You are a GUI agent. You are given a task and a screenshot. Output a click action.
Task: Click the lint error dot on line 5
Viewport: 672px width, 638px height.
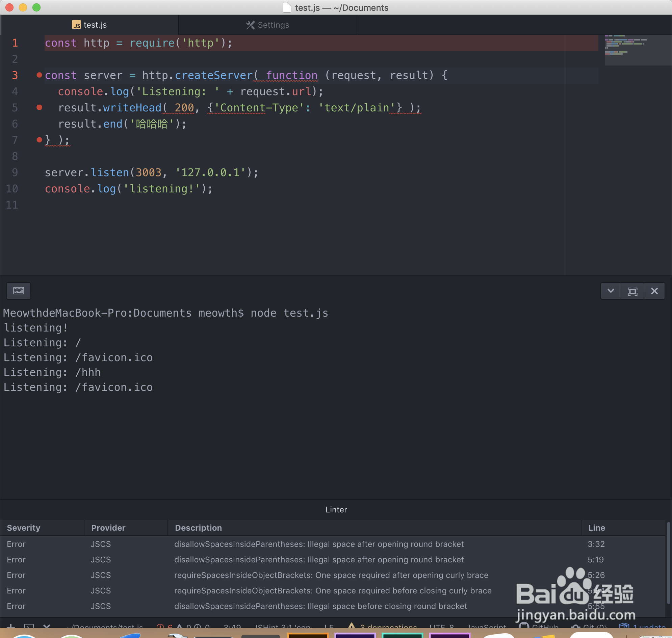click(x=39, y=107)
